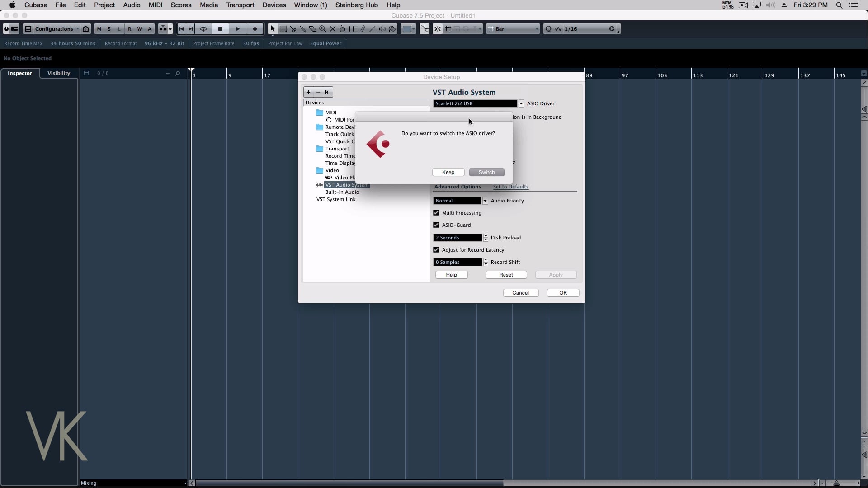Open the Bar grid type dropdown

click(514, 29)
